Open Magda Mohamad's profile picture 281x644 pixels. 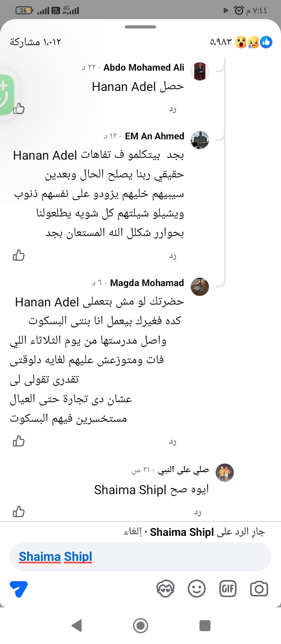point(200,287)
